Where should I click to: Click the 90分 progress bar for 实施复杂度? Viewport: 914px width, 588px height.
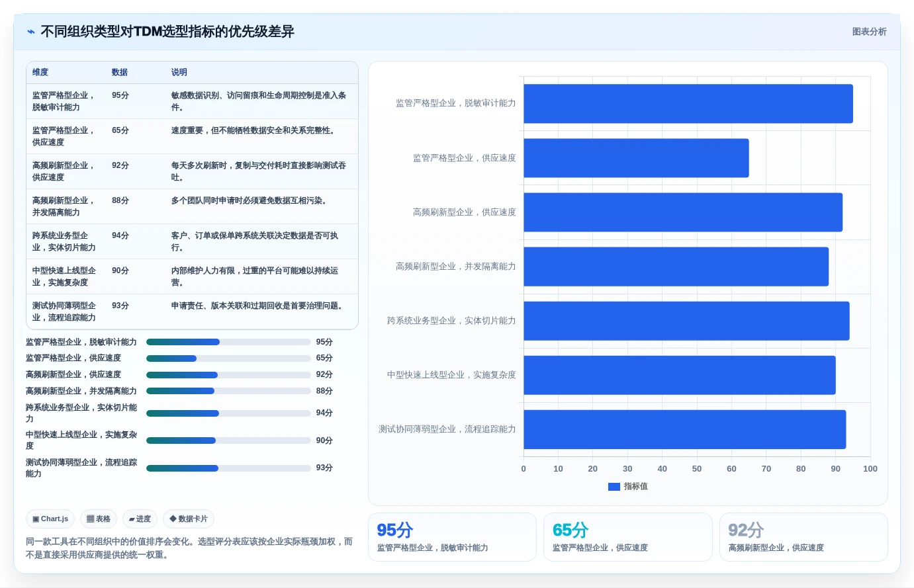click(228, 441)
